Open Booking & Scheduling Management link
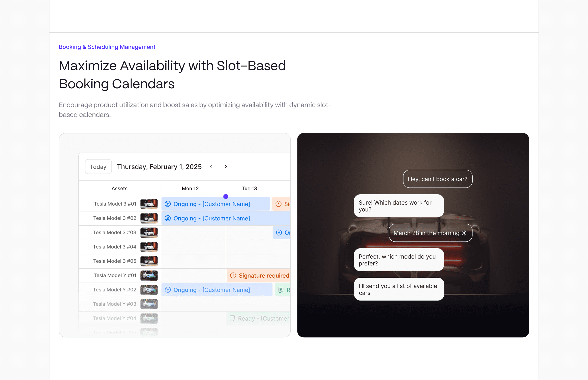588x380 pixels. tap(107, 47)
